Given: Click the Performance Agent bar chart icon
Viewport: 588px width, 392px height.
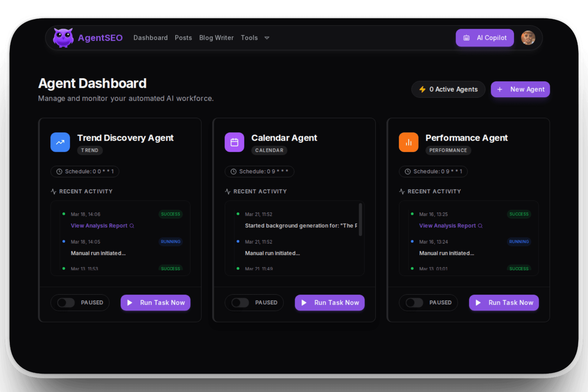Looking at the screenshot, I should point(409,142).
